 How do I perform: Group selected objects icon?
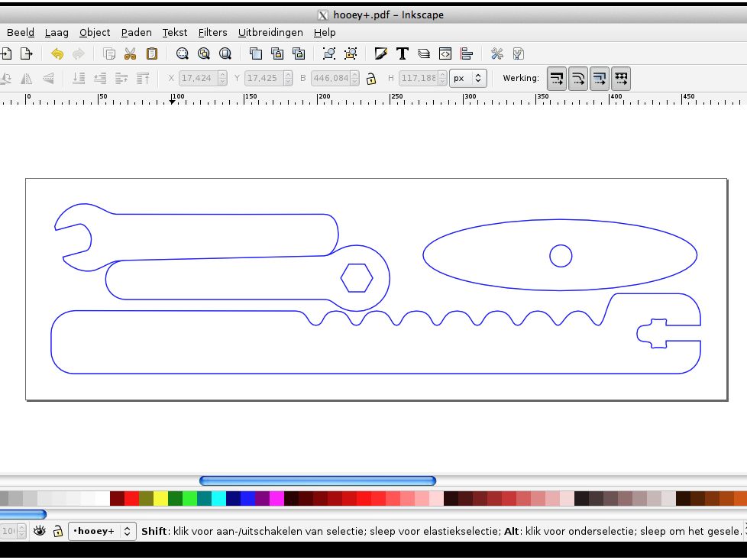[328, 53]
